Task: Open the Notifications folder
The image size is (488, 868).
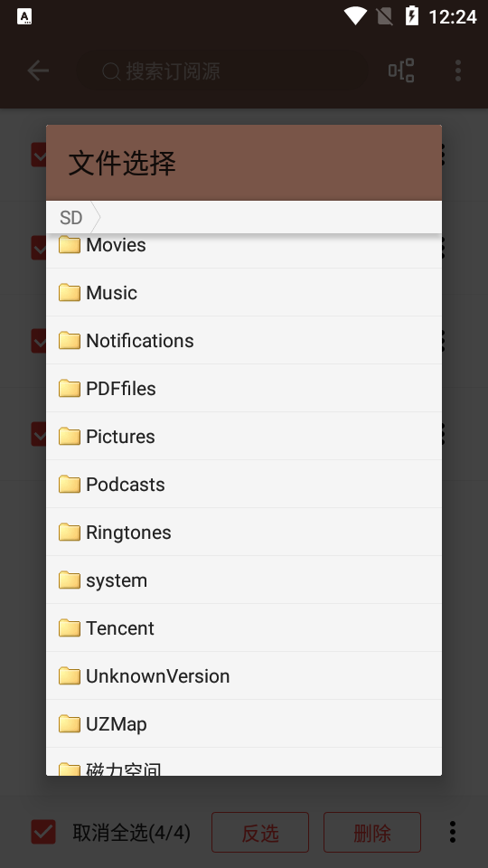Action: tap(244, 341)
